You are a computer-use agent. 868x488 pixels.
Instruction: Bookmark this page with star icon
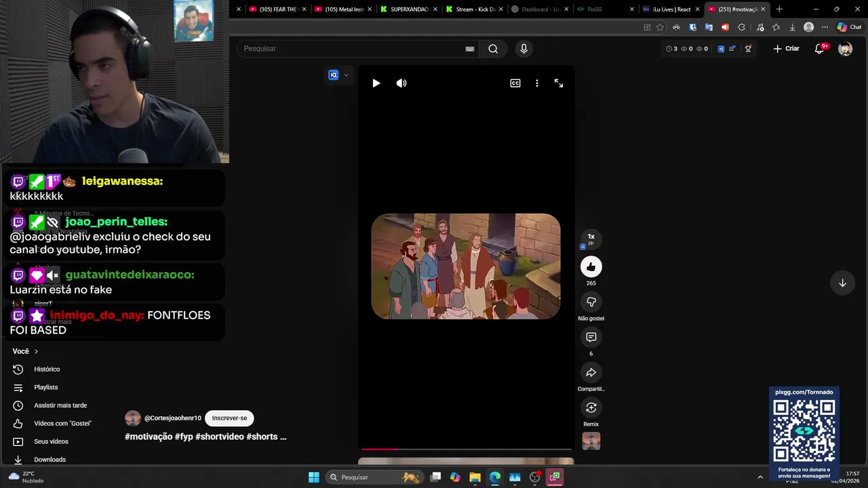pos(660,27)
